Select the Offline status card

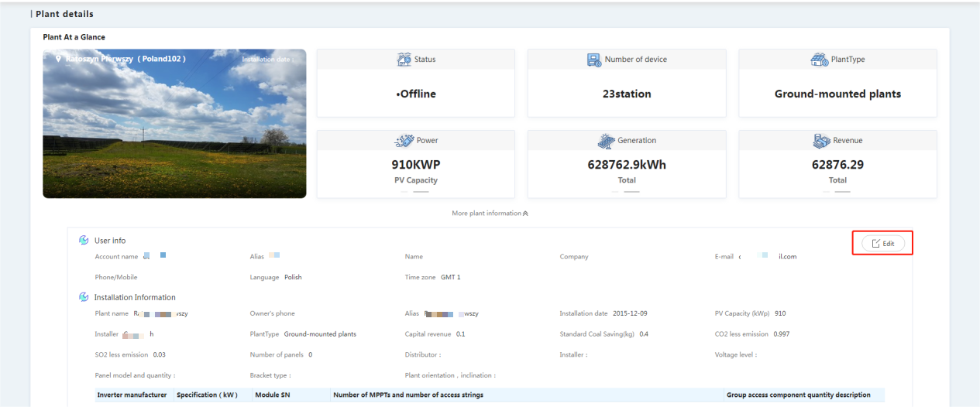416,84
